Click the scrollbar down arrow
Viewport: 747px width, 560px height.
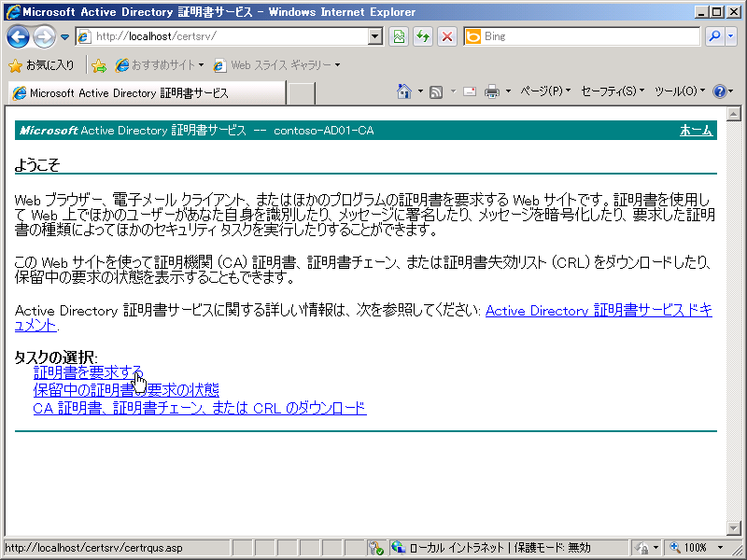click(x=733, y=527)
